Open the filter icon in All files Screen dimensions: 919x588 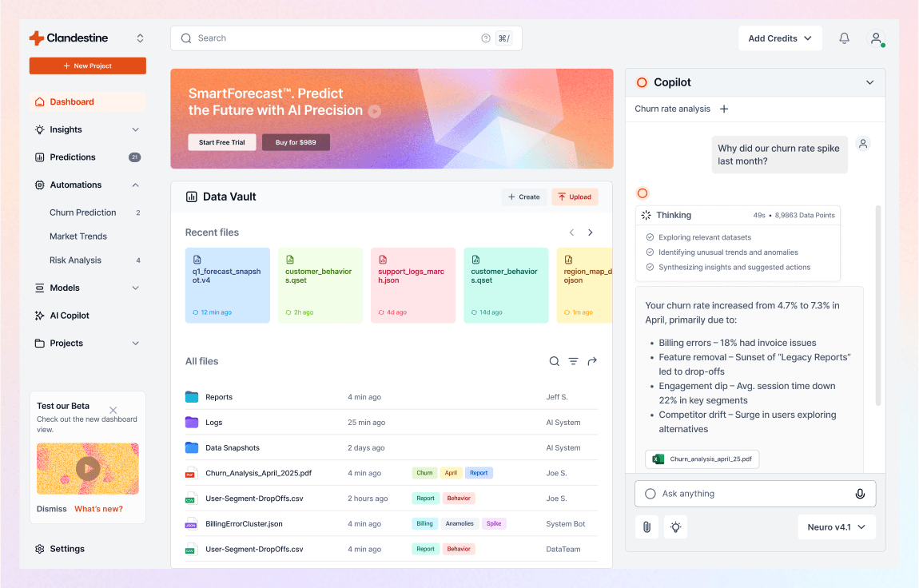[573, 362]
